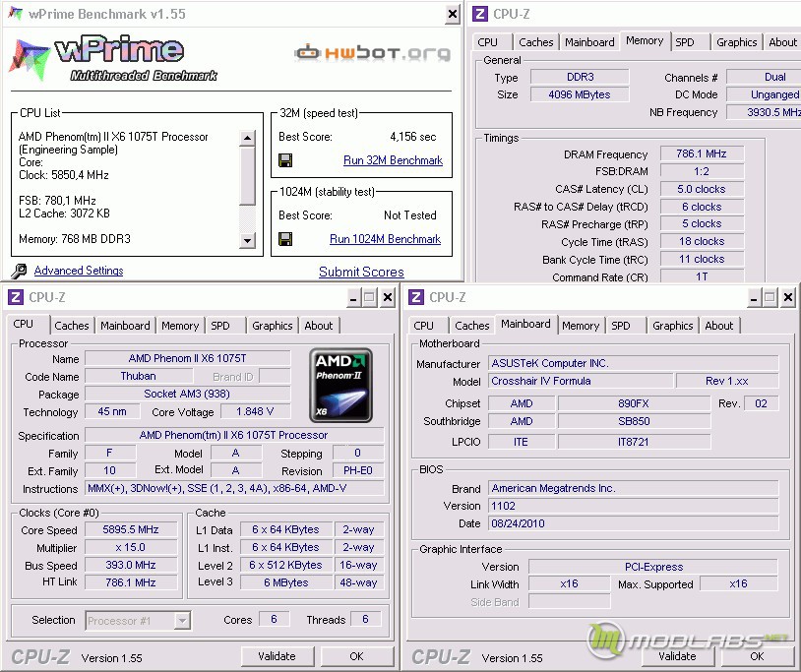Click the AMD Phenom II processor logo
Viewport: 801px width, 672px height.
click(340, 386)
